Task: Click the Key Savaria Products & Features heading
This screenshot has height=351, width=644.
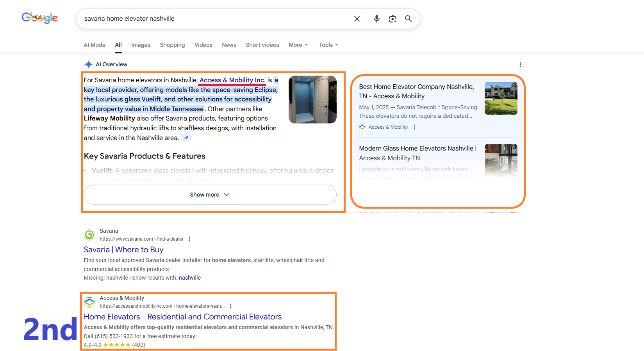Action: [144, 156]
